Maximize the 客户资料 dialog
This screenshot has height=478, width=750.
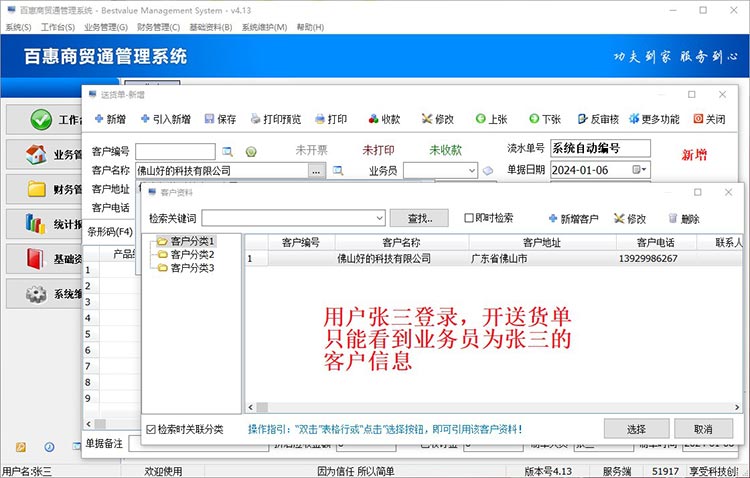pos(698,192)
